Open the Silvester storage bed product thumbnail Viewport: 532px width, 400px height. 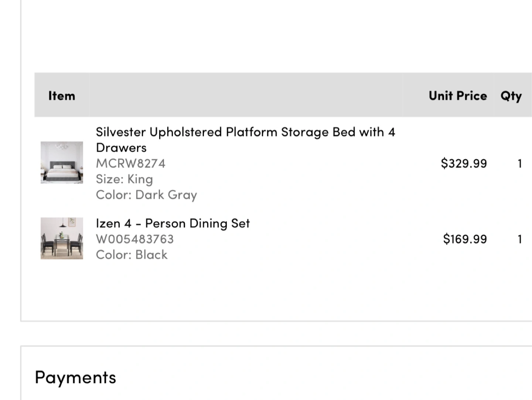62,162
